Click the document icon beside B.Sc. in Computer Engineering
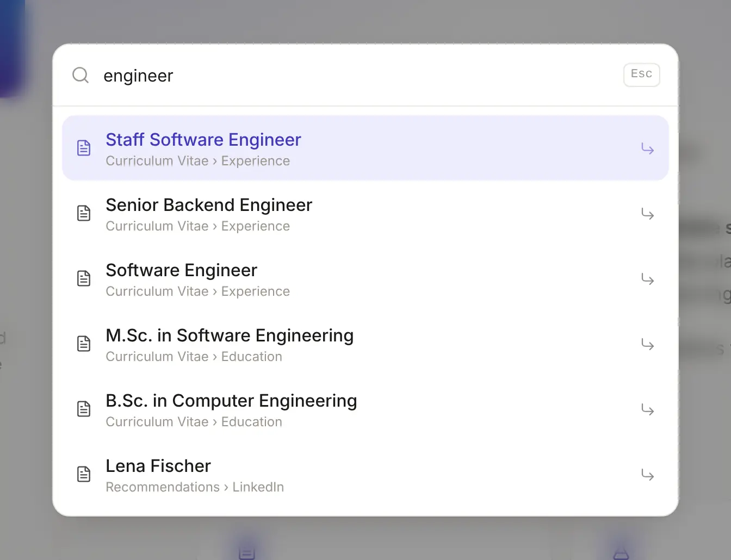The height and width of the screenshot is (560, 731). click(x=84, y=409)
